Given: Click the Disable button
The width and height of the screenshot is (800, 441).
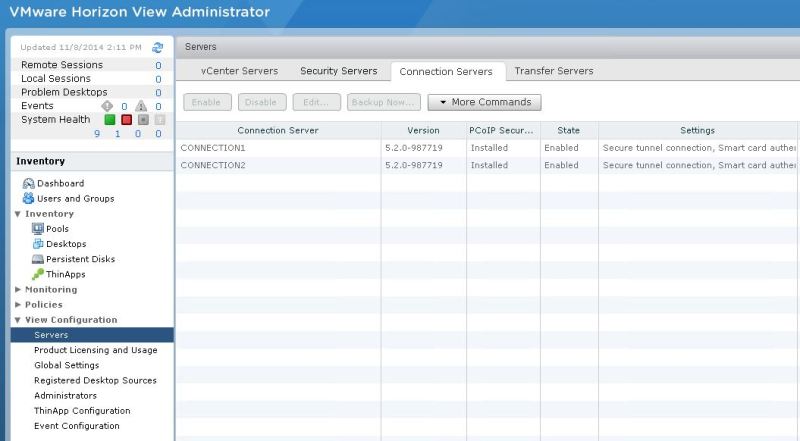Looking at the screenshot, I should click(x=262, y=102).
